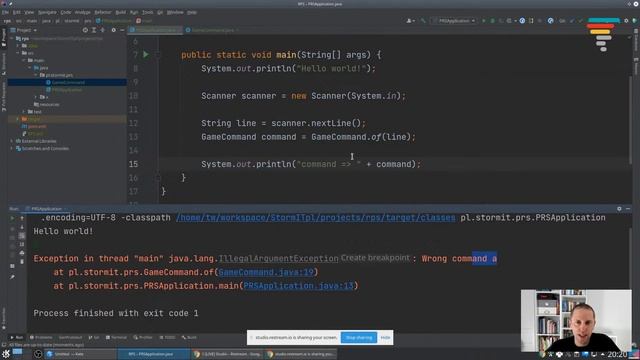The image size is (640, 360).
Task: Open OBS icon in the taskbar
Action: [x=38, y=354]
